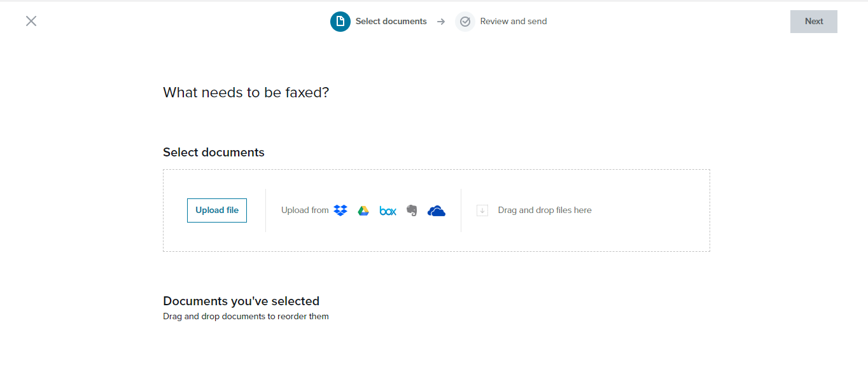Click the 'Select documents' section heading
868x365 pixels.
point(214,152)
